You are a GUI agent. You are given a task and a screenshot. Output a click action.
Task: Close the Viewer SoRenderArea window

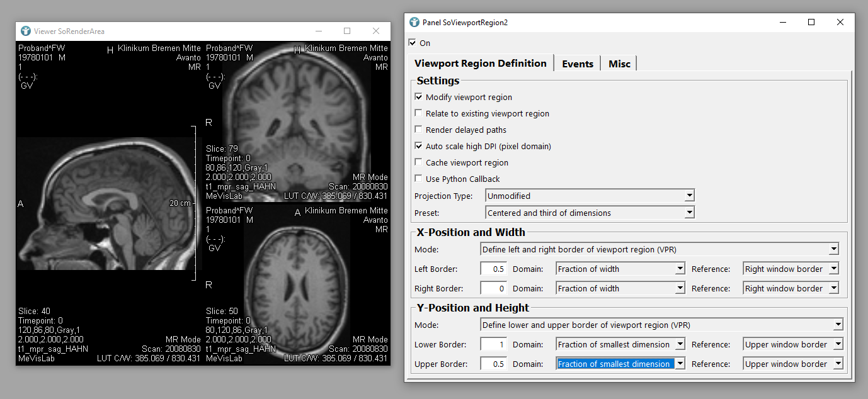tap(376, 31)
